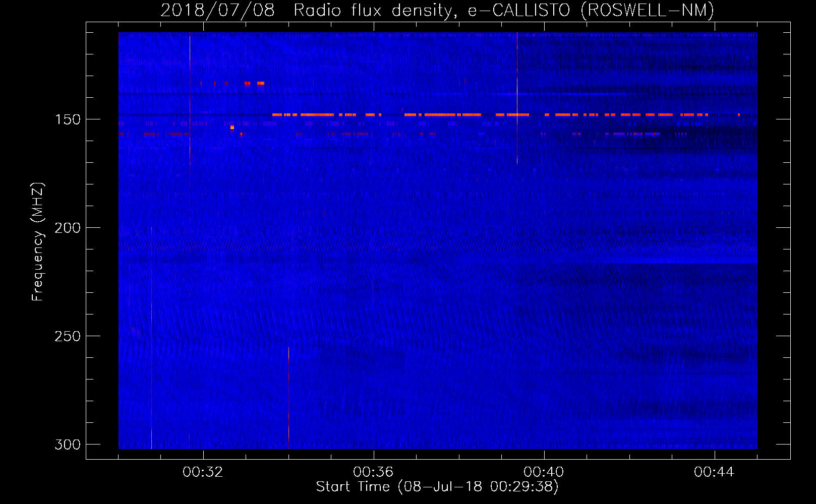Click the 'Start Time (08-Jul-18 00:29:38)' label
This screenshot has width=816, height=504.
tap(437, 487)
